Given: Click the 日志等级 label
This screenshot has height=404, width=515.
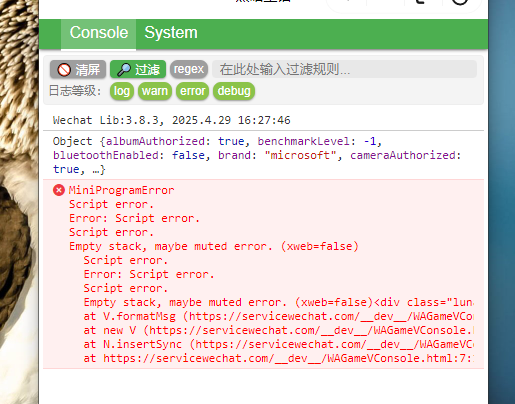Looking at the screenshot, I should pyautogui.click(x=75, y=91).
